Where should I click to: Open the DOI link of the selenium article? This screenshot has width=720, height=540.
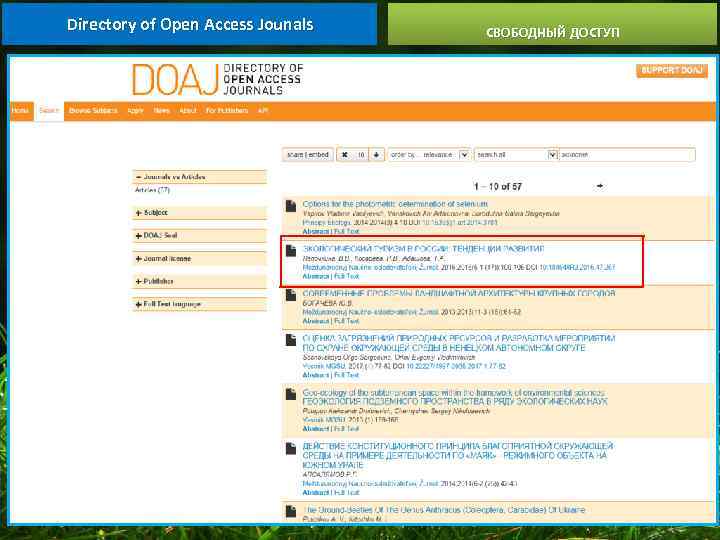[x=460, y=222]
